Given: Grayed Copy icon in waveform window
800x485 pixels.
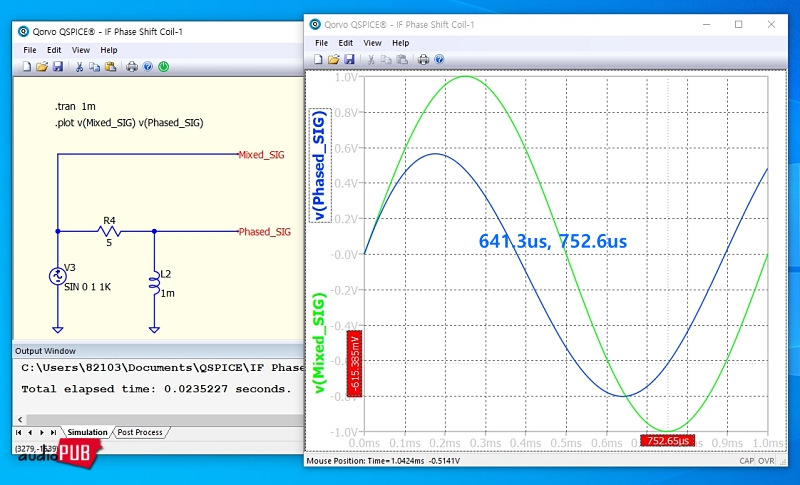Looking at the screenshot, I should (x=386, y=60).
